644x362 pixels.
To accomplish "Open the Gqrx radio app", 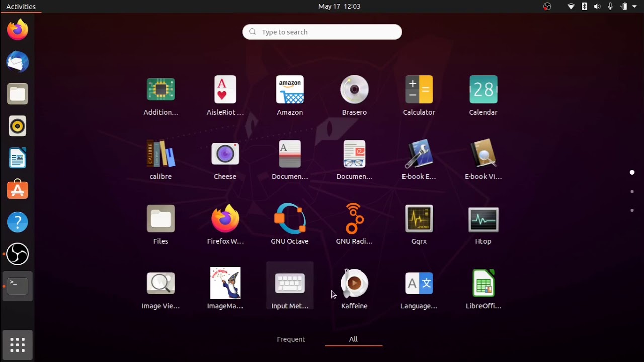I will [419, 219].
